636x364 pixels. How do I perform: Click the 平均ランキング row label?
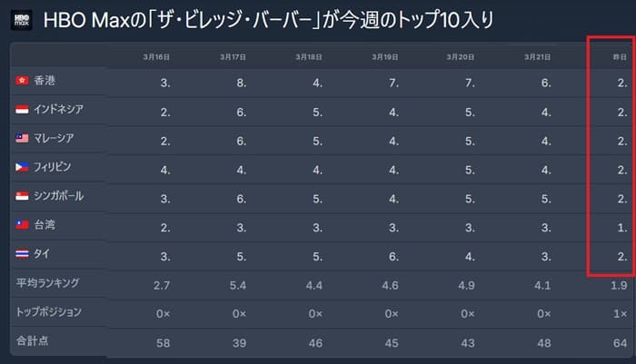(46, 283)
